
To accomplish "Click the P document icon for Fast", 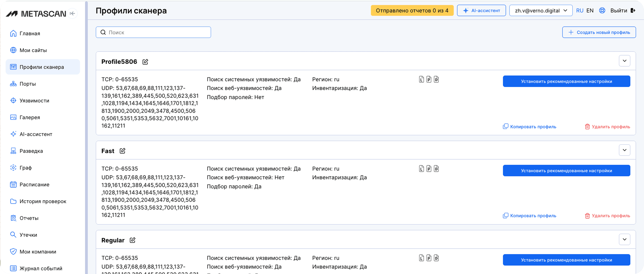I will click(x=429, y=168).
